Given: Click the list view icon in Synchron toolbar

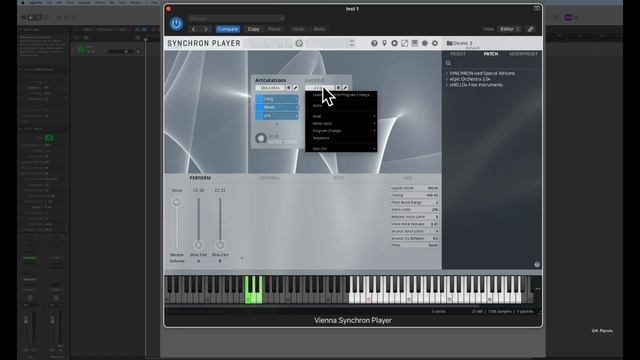Looking at the screenshot, I should coord(415,43).
